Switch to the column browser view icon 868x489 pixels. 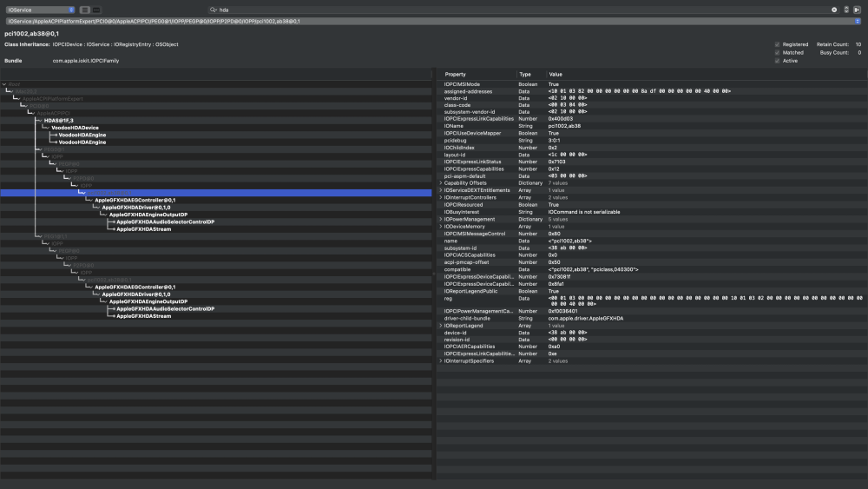(x=96, y=10)
